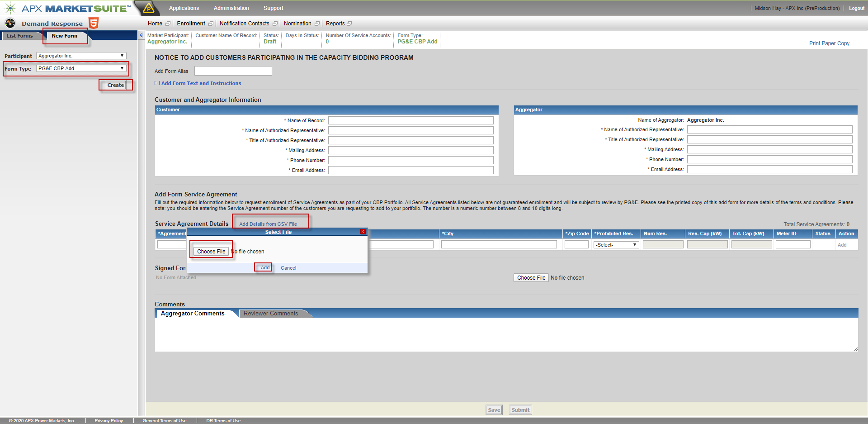Click pop-out icon beside Reports
868x424 pixels.
point(349,24)
